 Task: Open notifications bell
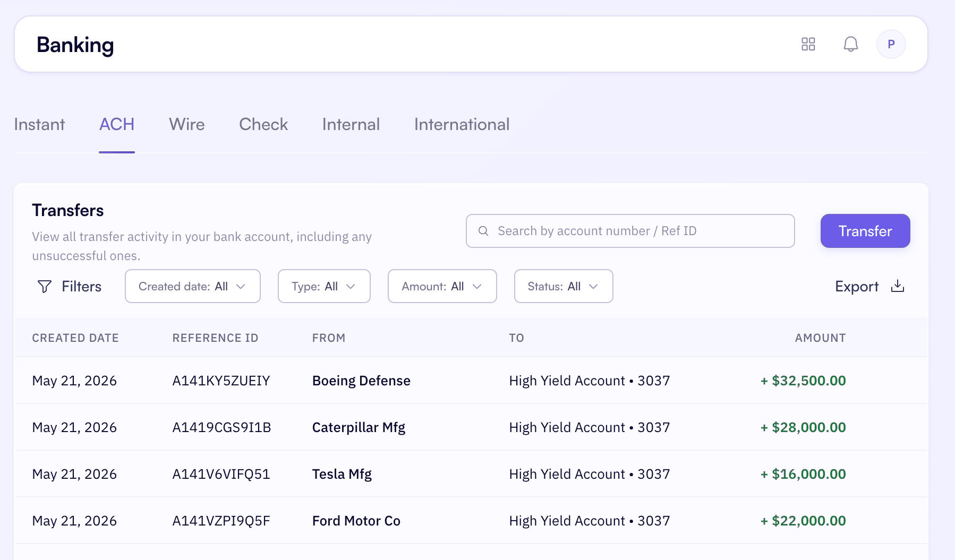pos(850,44)
